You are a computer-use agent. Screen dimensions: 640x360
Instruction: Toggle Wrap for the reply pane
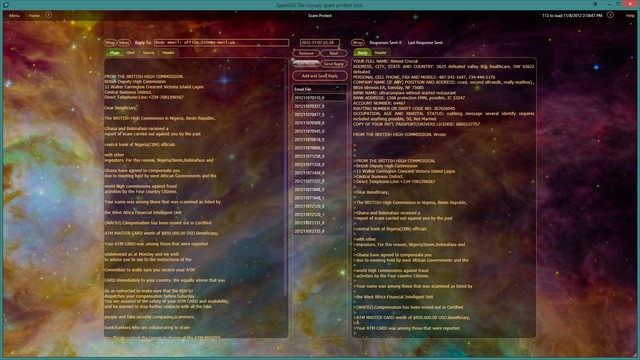[x=358, y=42]
